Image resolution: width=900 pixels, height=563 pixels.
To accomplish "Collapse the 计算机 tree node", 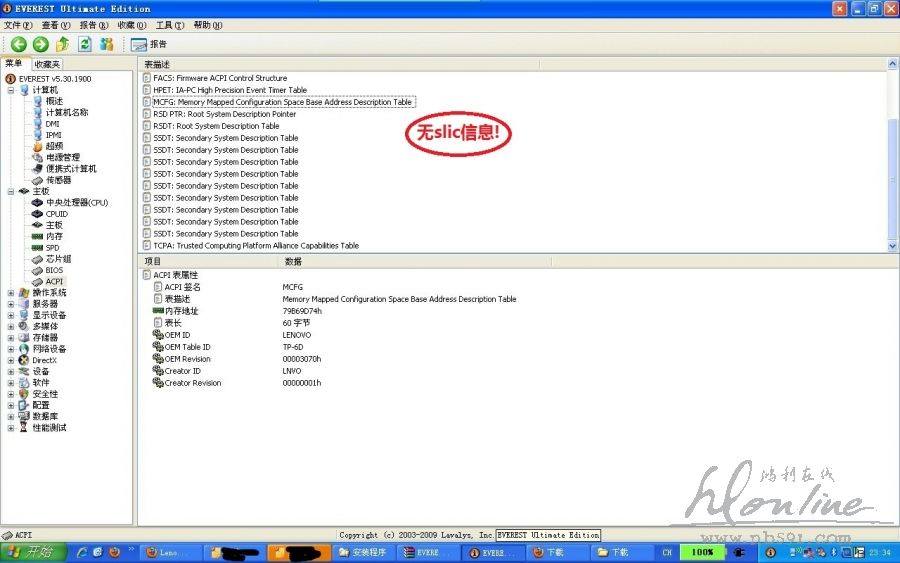I will pyautogui.click(x=11, y=90).
